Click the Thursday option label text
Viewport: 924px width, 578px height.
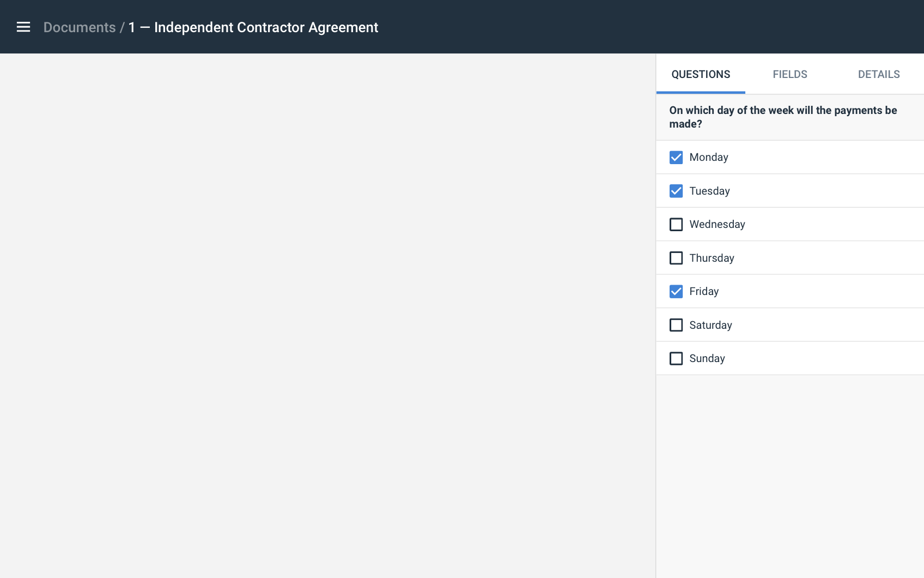tap(712, 258)
